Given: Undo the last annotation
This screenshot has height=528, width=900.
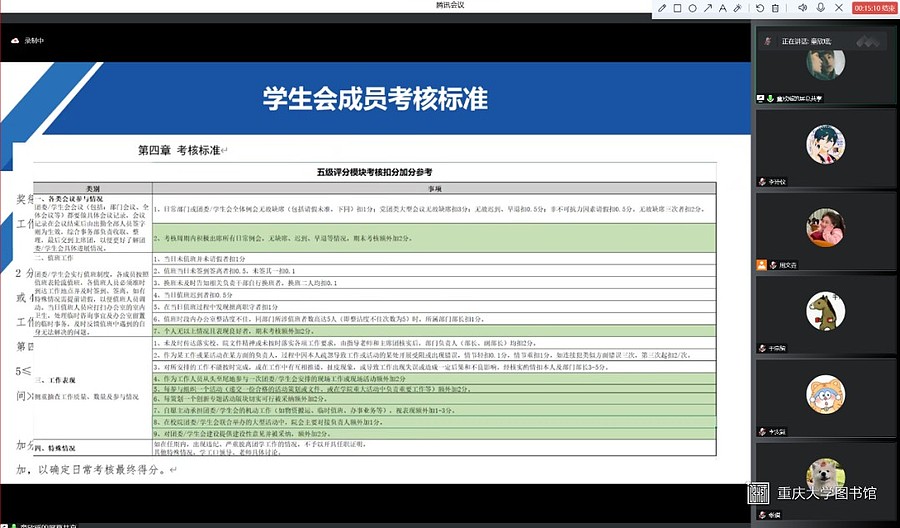Looking at the screenshot, I should click(760, 8).
